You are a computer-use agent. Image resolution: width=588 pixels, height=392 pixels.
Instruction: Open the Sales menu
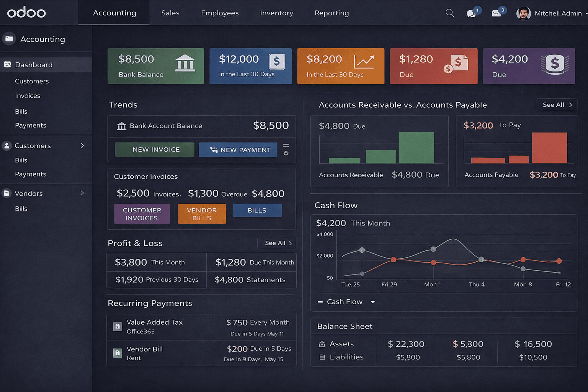[170, 13]
